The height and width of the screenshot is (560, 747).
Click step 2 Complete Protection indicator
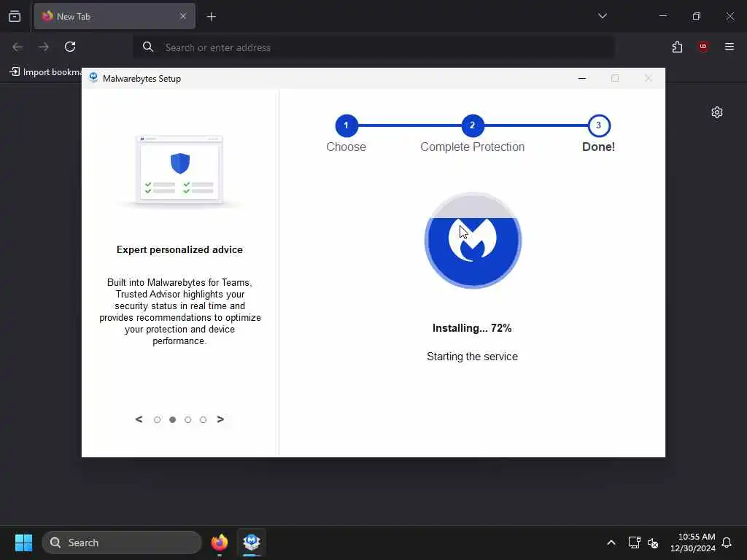[472, 125]
